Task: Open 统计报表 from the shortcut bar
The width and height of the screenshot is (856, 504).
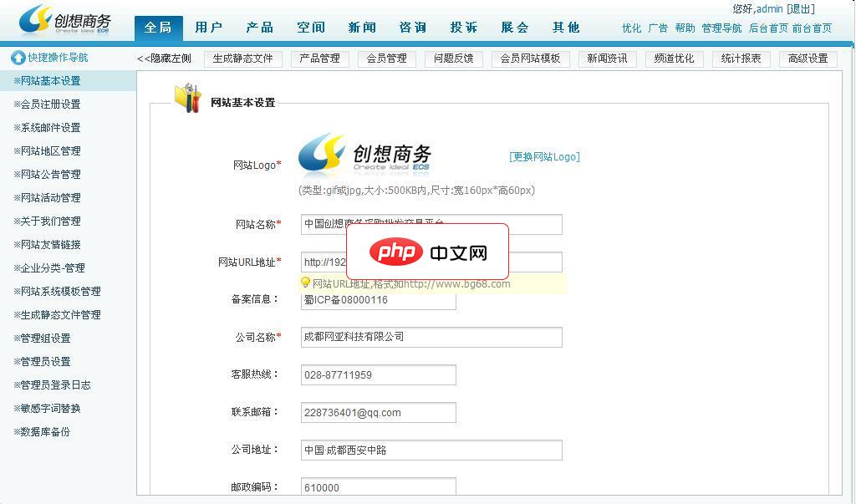Action: click(741, 59)
